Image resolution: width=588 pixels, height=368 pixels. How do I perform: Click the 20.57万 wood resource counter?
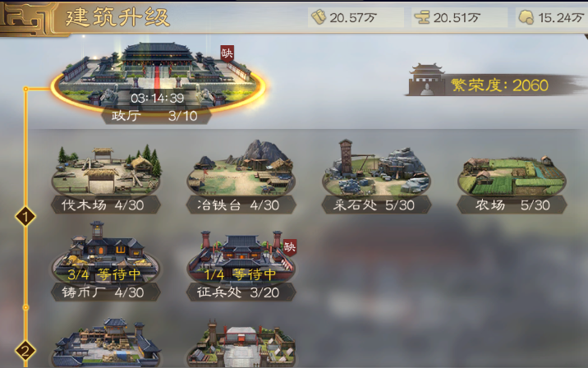356,17
